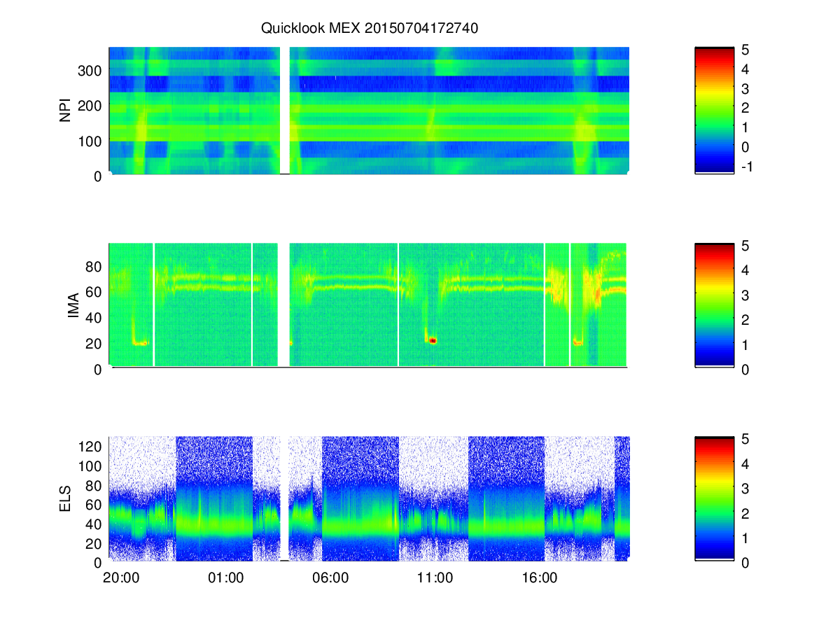The height and width of the screenshot is (630, 840).
Task: Click inside the NPI spectrogram plot
Action: [x=369, y=111]
